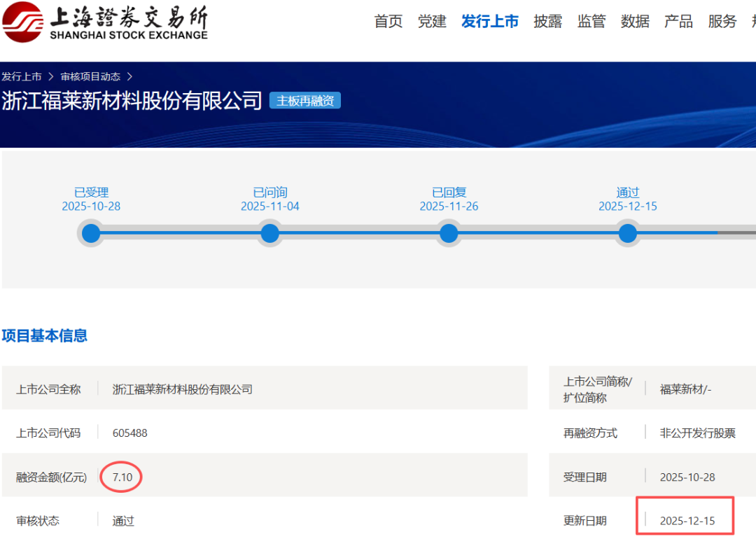Click the 更新日期 value 2025-12-15

687,521
